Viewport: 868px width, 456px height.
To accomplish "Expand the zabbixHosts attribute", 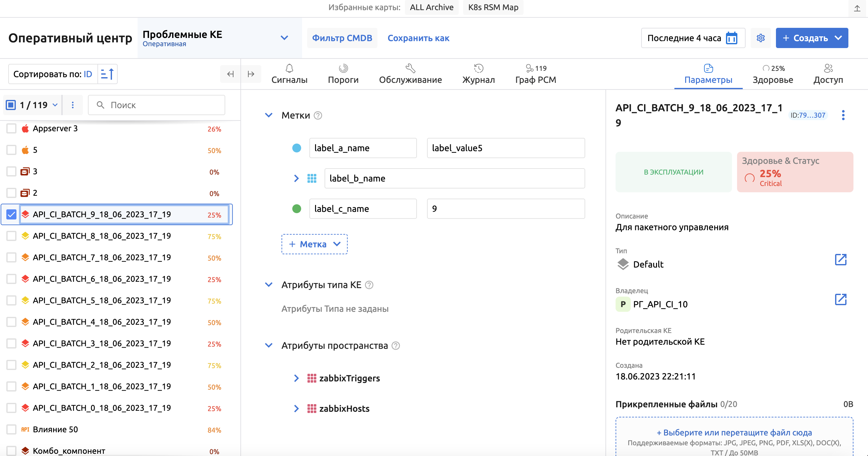I will point(296,409).
